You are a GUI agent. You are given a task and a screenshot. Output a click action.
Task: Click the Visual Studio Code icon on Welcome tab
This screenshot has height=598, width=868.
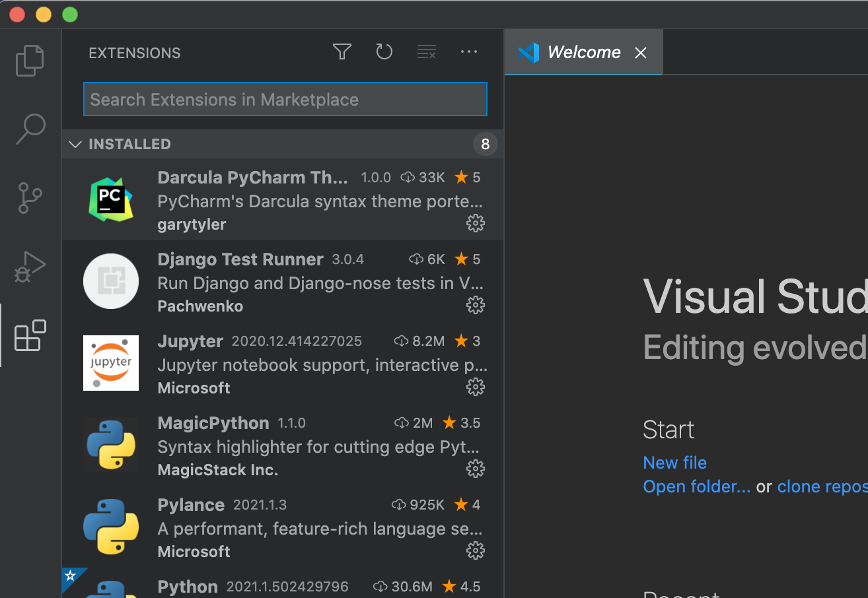(528, 53)
